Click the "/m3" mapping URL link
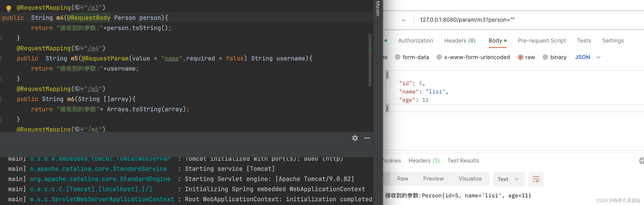The width and height of the screenshot is (644, 205). pos(93,7)
